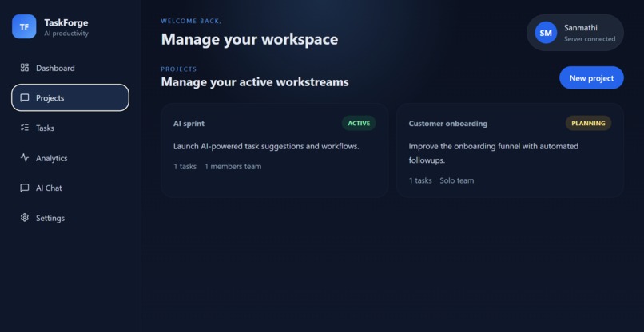Image resolution: width=644 pixels, height=332 pixels.
Task: Click the SM user avatar circle
Action: tap(546, 33)
